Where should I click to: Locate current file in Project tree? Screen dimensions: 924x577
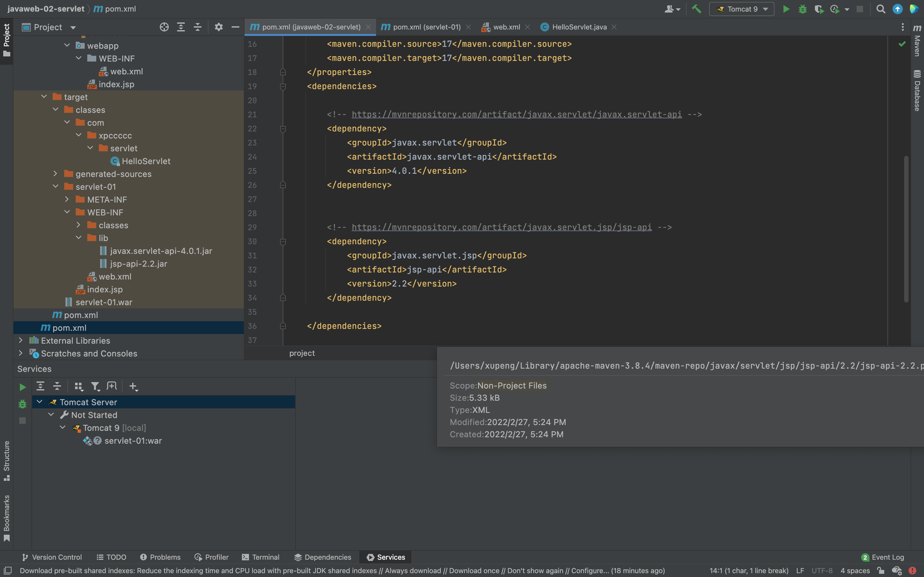pyautogui.click(x=164, y=27)
